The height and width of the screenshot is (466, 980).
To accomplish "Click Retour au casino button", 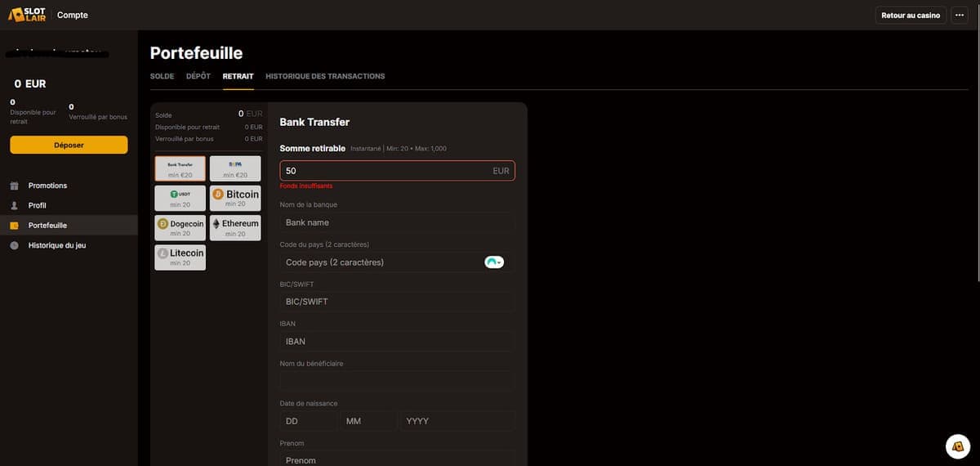I will tap(911, 16).
